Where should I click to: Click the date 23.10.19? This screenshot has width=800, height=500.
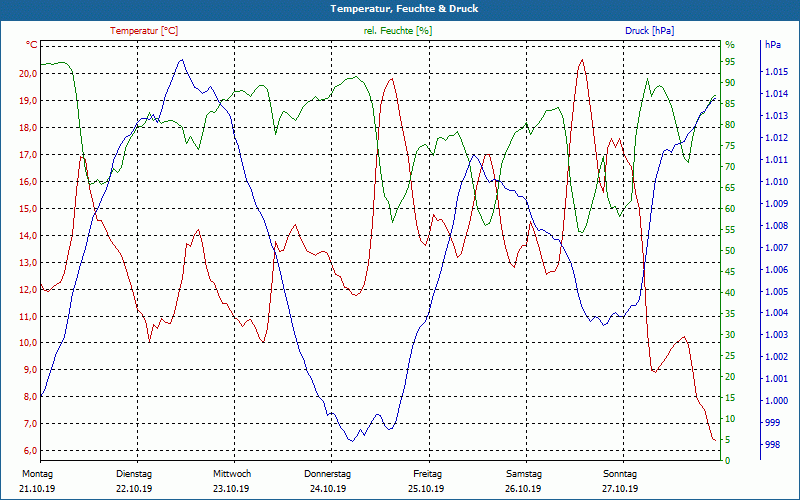[231, 489]
